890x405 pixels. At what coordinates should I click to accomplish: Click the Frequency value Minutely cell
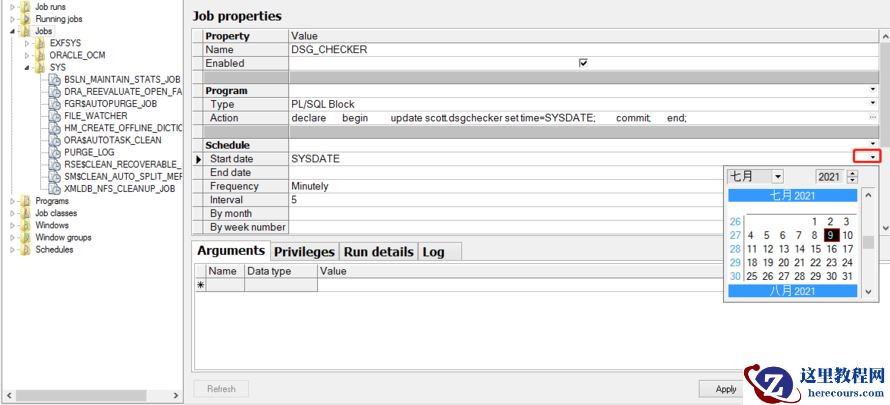(506, 186)
